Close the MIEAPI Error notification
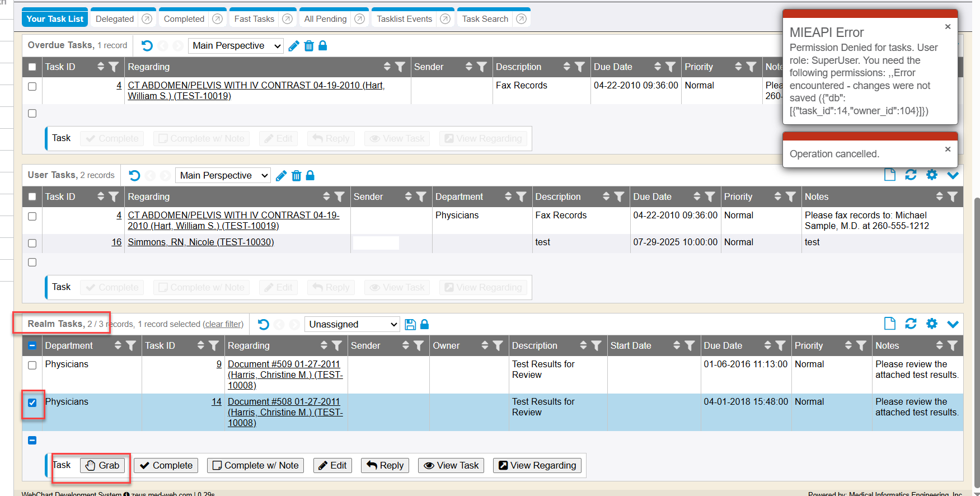980x496 pixels. point(948,27)
